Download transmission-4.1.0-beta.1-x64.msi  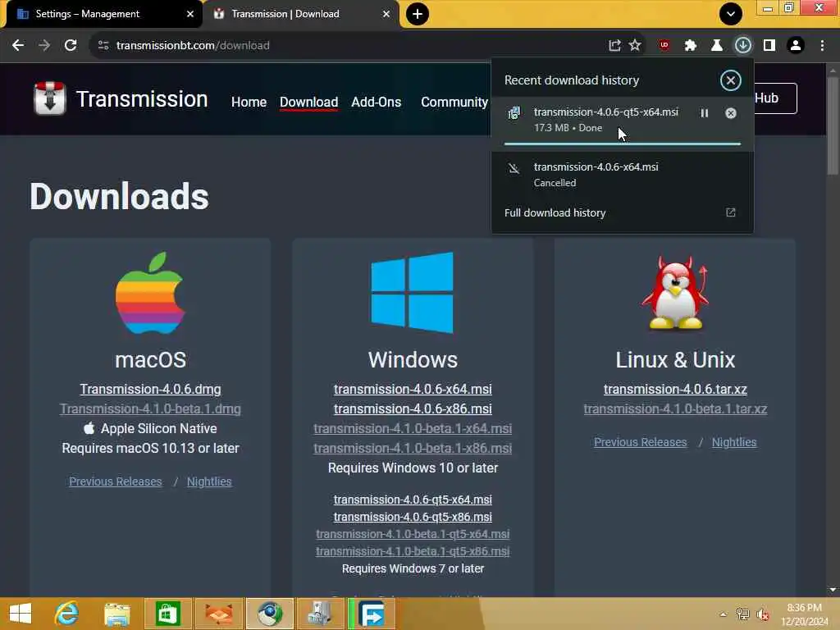point(413,428)
